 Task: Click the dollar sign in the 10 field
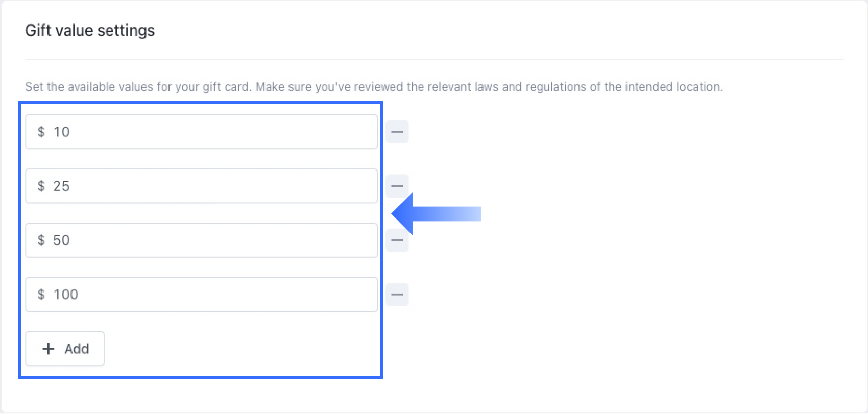pyautogui.click(x=41, y=132)
